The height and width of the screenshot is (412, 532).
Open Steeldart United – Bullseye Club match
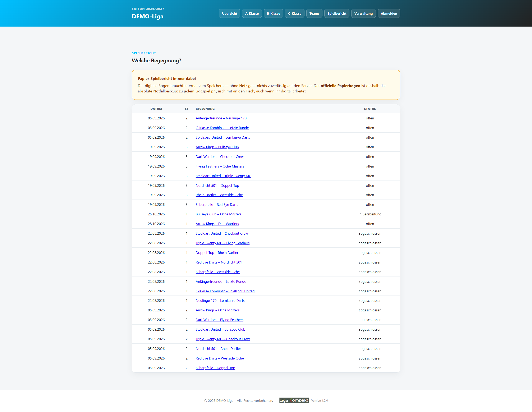click(x=220, y=329)
